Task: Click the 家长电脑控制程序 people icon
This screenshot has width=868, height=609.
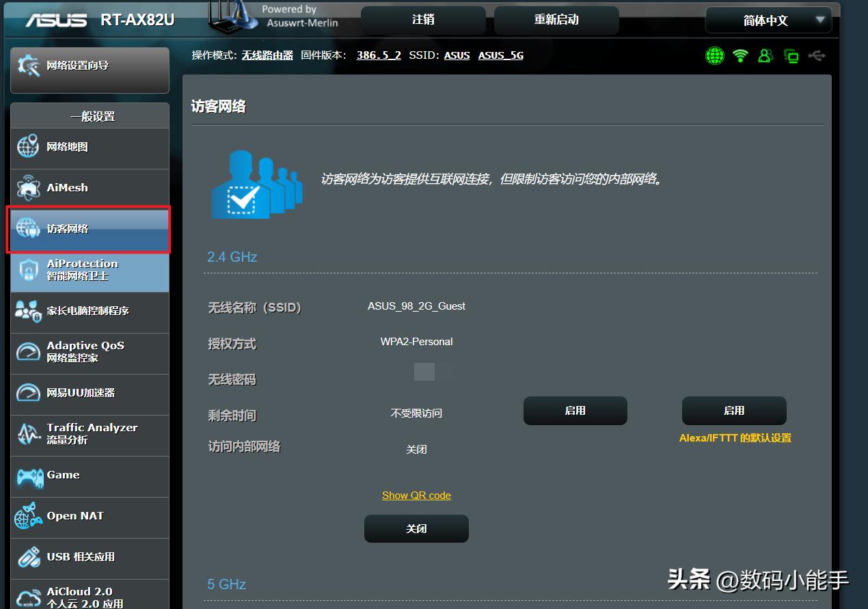Action: tap(28, 311)
